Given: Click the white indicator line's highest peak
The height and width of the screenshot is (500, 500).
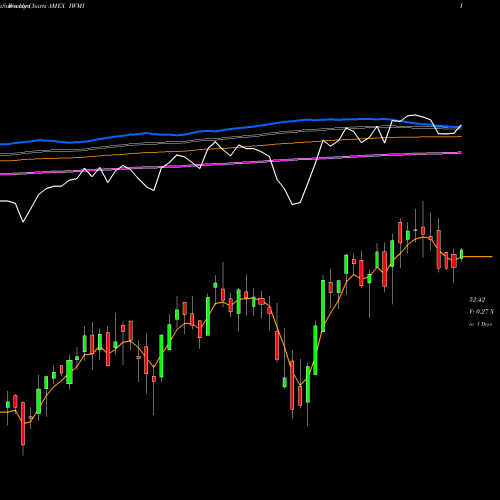Looking at the screenshot, I should click(414, 115).
